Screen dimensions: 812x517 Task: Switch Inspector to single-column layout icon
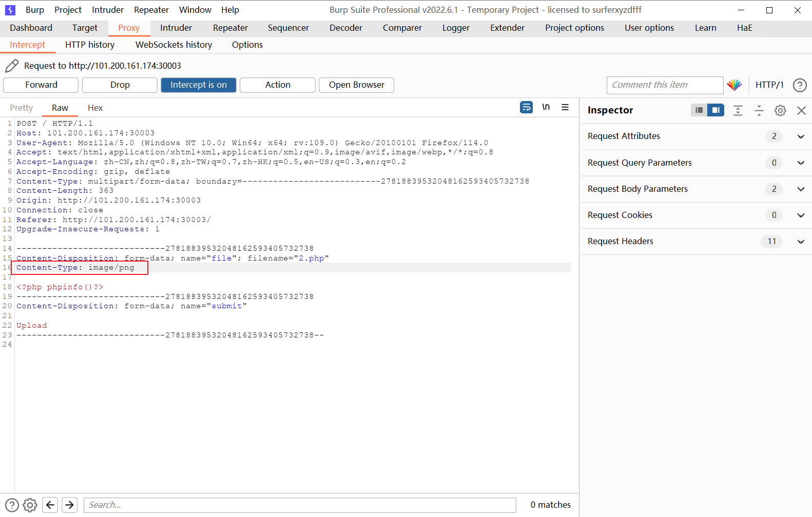(x=699, y=110)
